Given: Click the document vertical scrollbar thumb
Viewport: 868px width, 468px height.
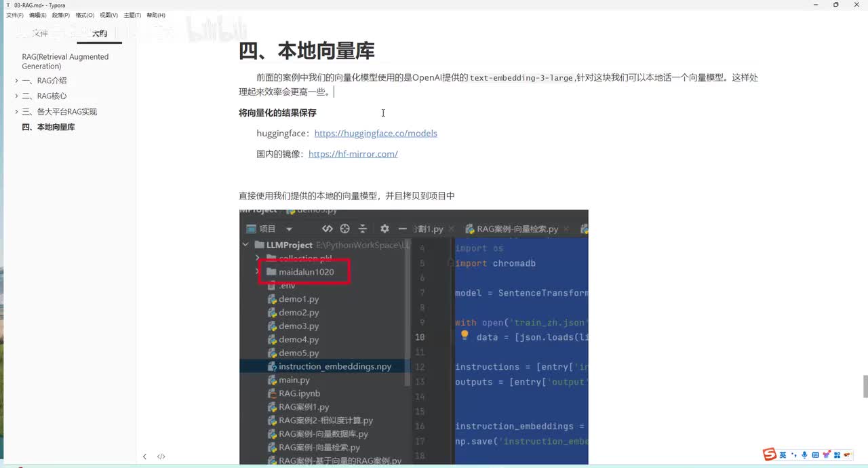Looking at the screenshot, I should click(865, 387).
